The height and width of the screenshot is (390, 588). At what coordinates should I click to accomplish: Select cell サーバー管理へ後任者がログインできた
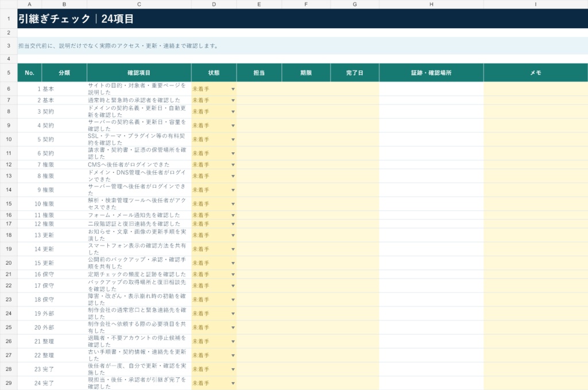pyautogui.click(x=139, y=190)
